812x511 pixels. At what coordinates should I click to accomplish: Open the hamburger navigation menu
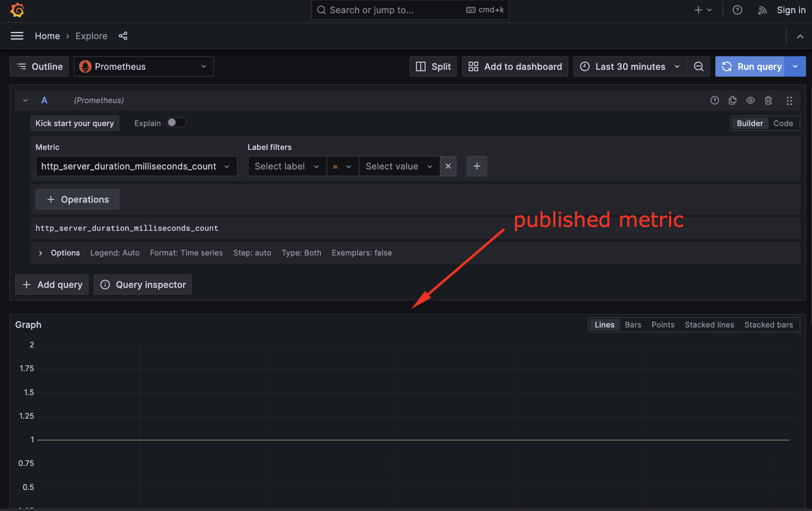pyautogui.click(x=17, y=36)
